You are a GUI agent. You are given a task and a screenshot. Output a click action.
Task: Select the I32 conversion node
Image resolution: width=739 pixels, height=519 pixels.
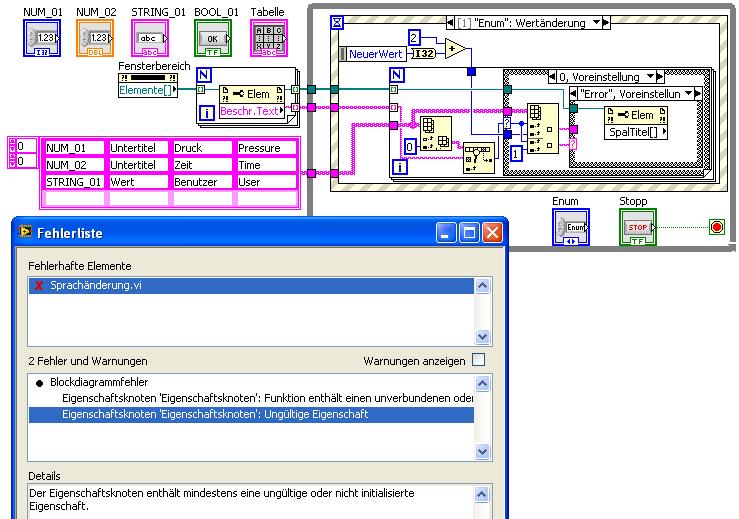click(423, 54)
